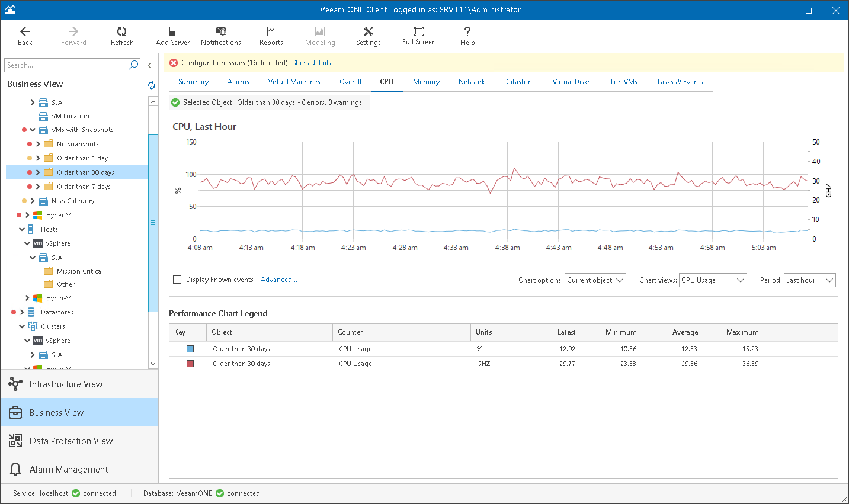The image size is (849, 504).
Task: Click configuration issues error icon
Action: coord(174,63)
